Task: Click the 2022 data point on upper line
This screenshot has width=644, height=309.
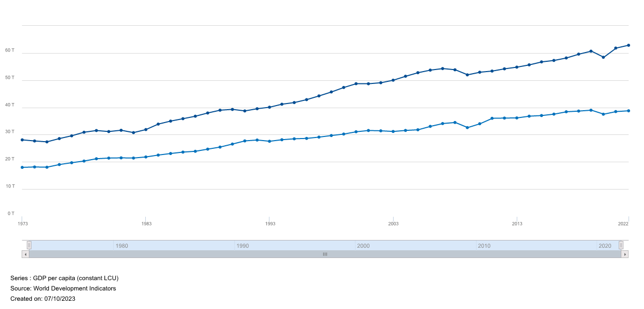Action: click(629, 45)
